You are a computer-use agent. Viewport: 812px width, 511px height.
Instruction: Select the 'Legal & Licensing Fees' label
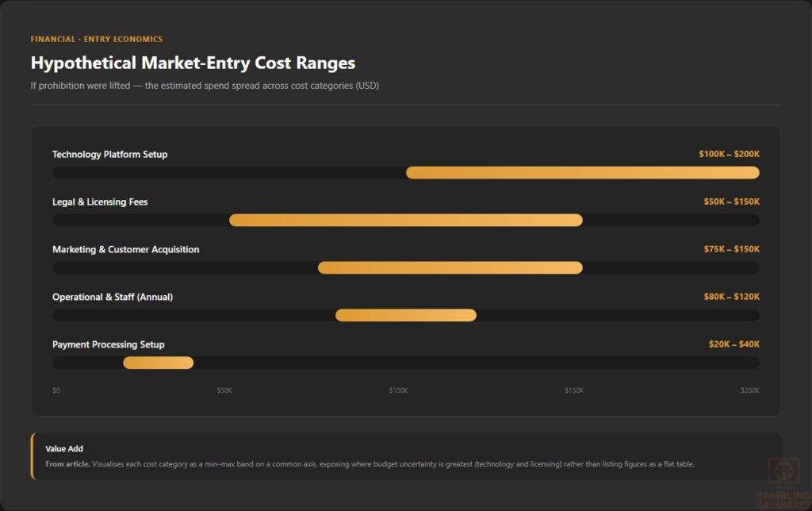100,202
